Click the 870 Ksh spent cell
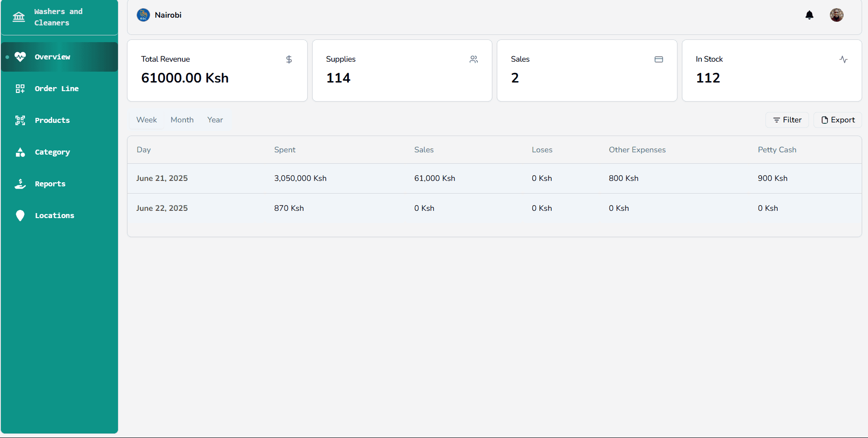The image size is (868, 438). coord(289,208)
